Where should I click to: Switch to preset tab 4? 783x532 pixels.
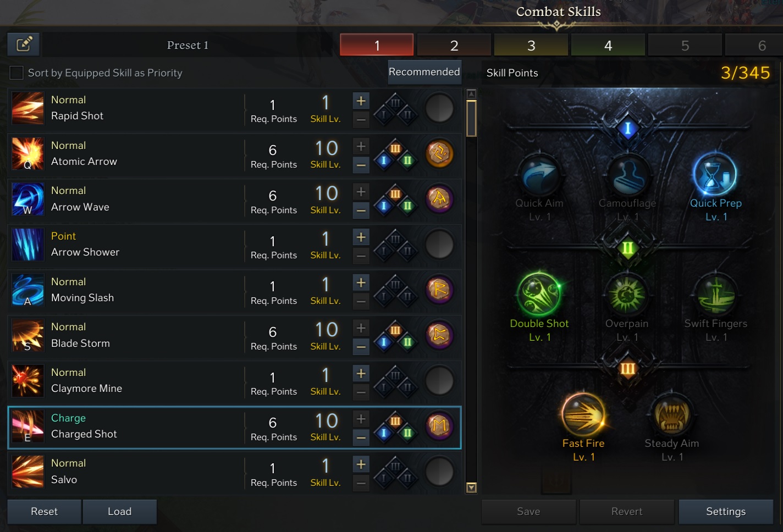[608, 45]
